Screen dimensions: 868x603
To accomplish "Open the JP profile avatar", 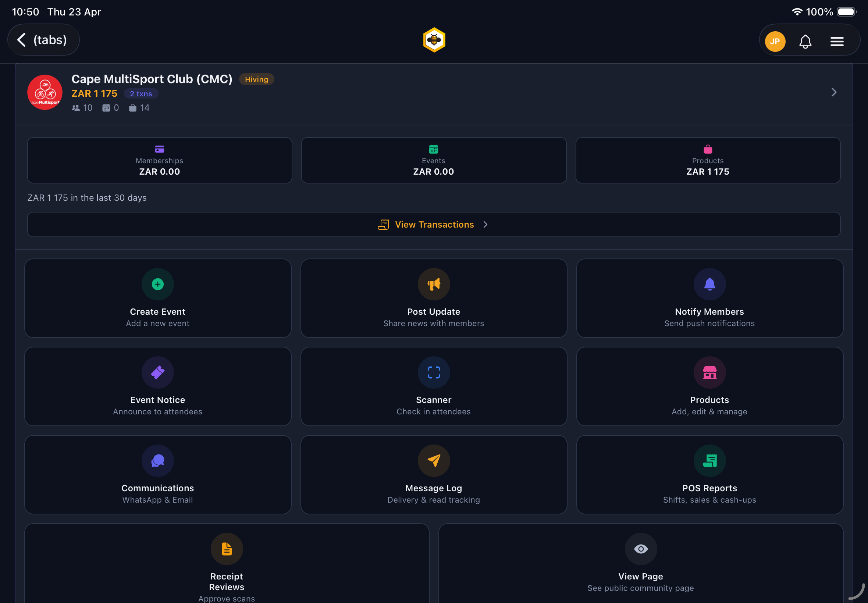I will pyautogui.click(x=775, y=41).
